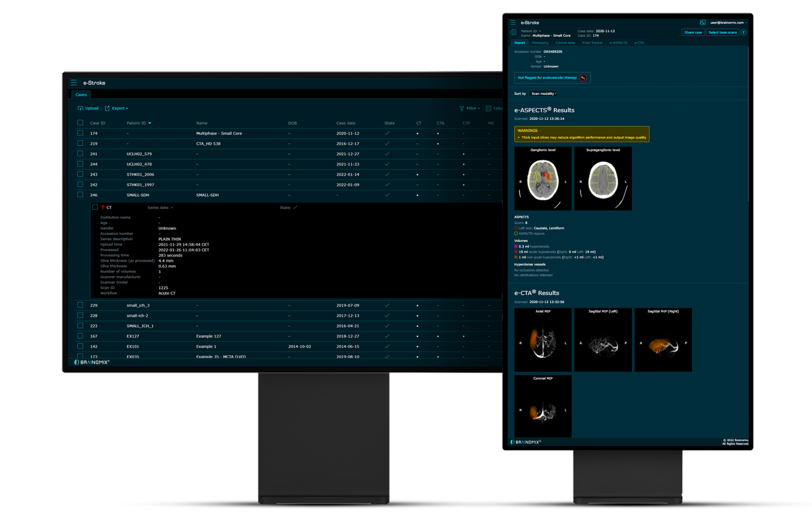The height and width of the screenshot is (522, 812).
Task: Click the Filter funnel icon
Action: click(462, 108)
